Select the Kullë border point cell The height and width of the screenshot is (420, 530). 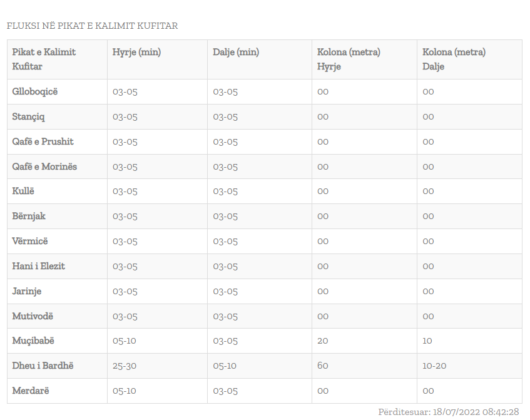point(24,191)
